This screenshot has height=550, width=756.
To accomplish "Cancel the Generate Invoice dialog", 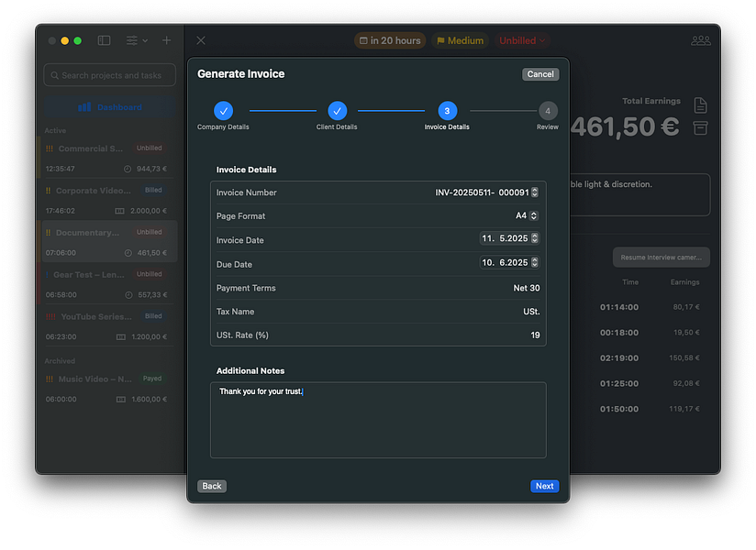I will (539, 74).
